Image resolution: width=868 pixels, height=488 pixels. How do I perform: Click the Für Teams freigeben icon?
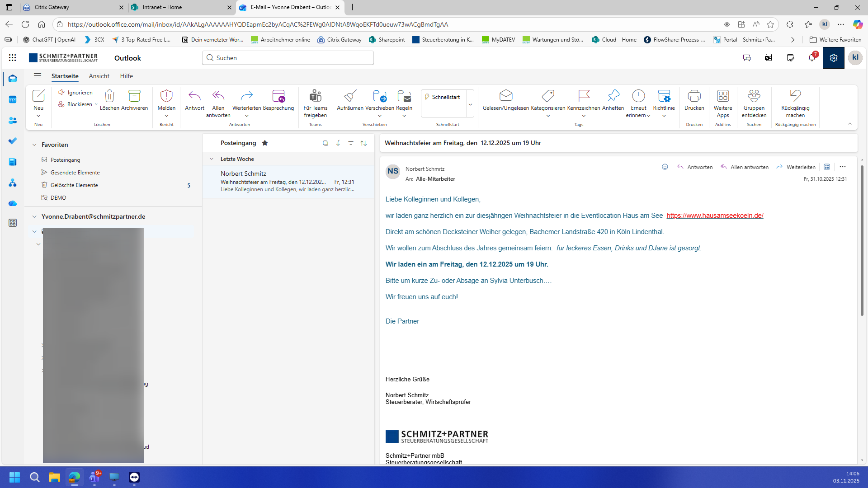(x=315, y=96)
